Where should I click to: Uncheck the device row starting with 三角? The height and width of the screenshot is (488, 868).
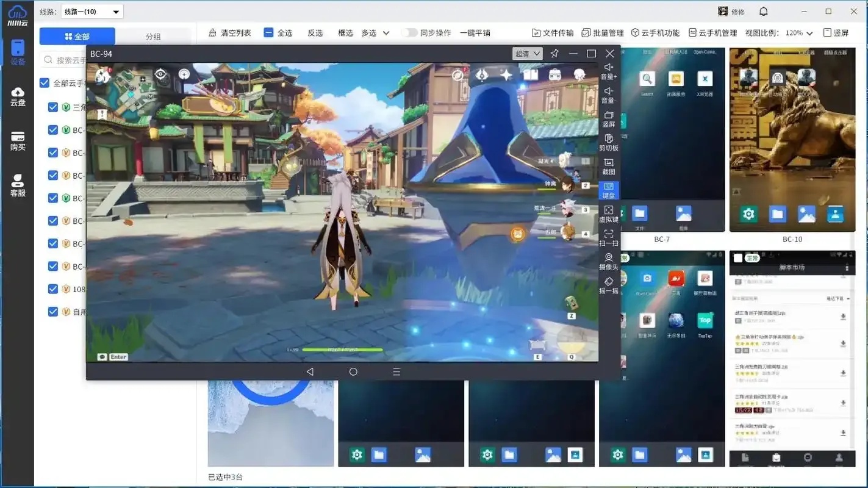(53, 107)
